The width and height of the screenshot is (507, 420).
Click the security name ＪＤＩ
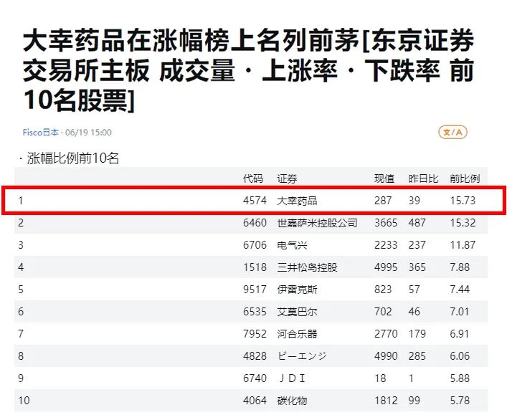pos(292,378)
